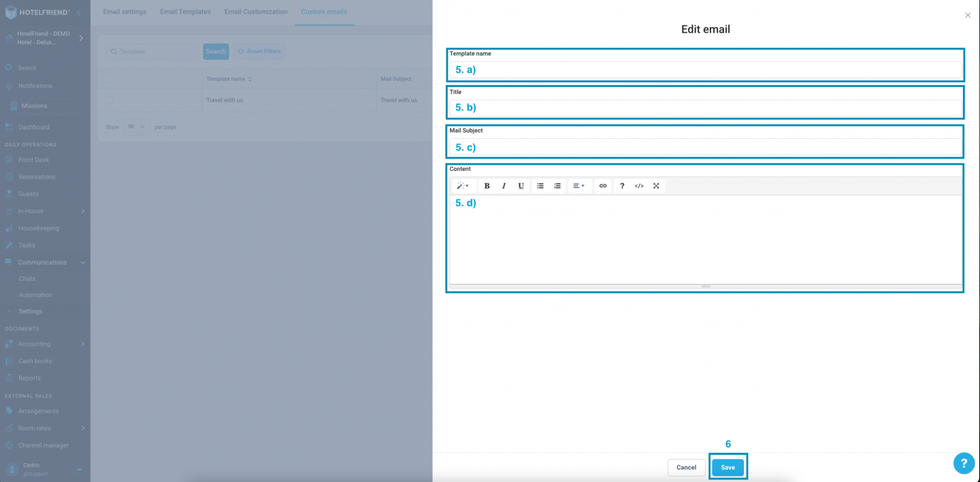Screen dimensions: 980x482
Task: Open Cash books page
Action: point(35,361)
